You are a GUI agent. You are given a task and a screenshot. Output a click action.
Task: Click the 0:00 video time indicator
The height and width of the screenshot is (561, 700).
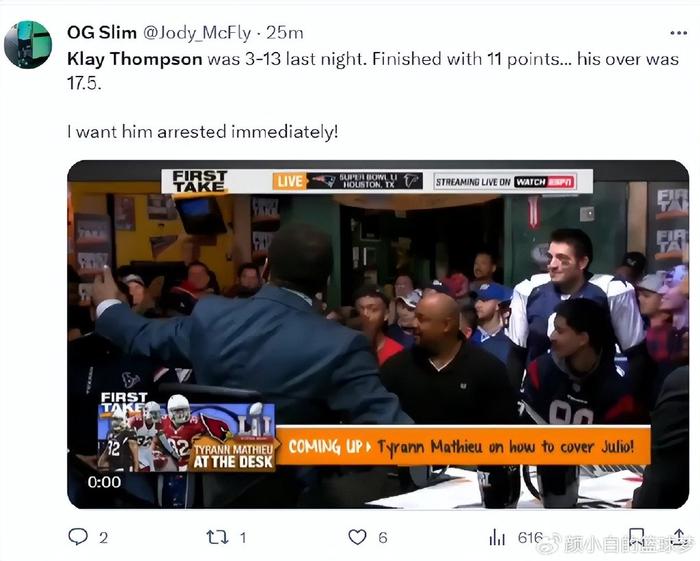[104, 482]
